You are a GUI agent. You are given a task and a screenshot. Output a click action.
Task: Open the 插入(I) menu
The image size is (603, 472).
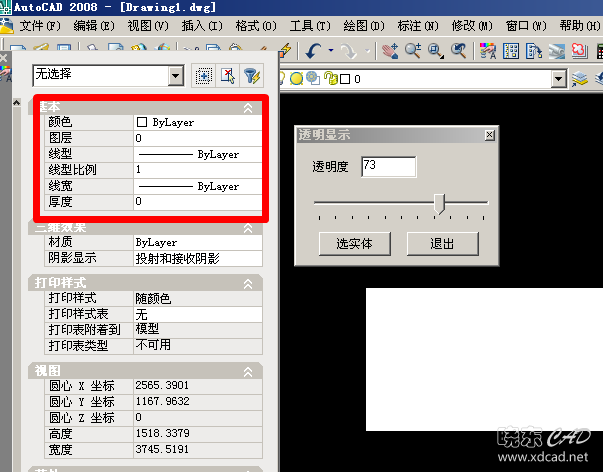[202, 26]
